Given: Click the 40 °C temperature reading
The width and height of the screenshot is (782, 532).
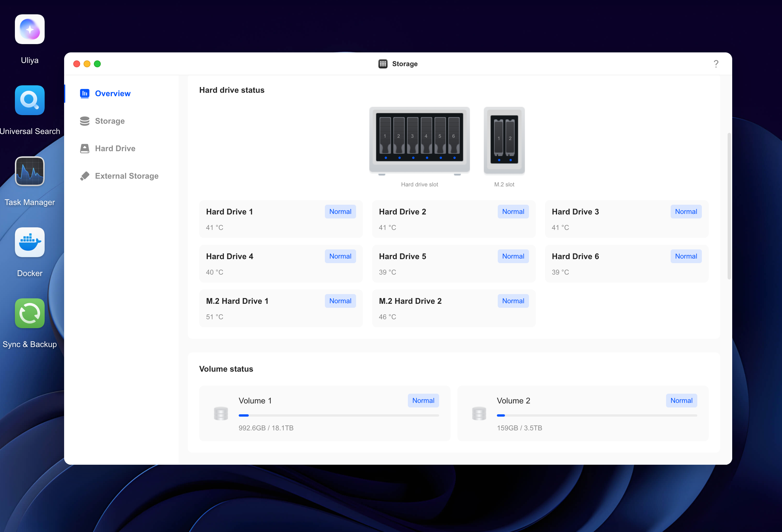Looking at the screenshot, I should click(214, 272).
